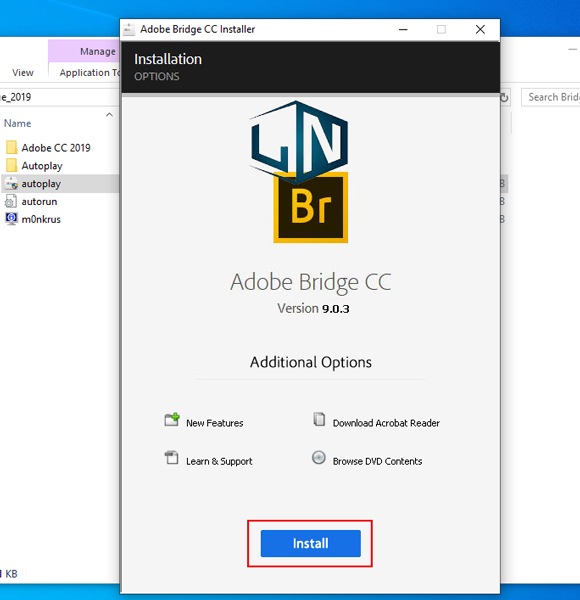Image resolution: width=580 pixels, height=600 pixels.
Task: Click the Download Acrobat Reader document icon
Action: 319,419
